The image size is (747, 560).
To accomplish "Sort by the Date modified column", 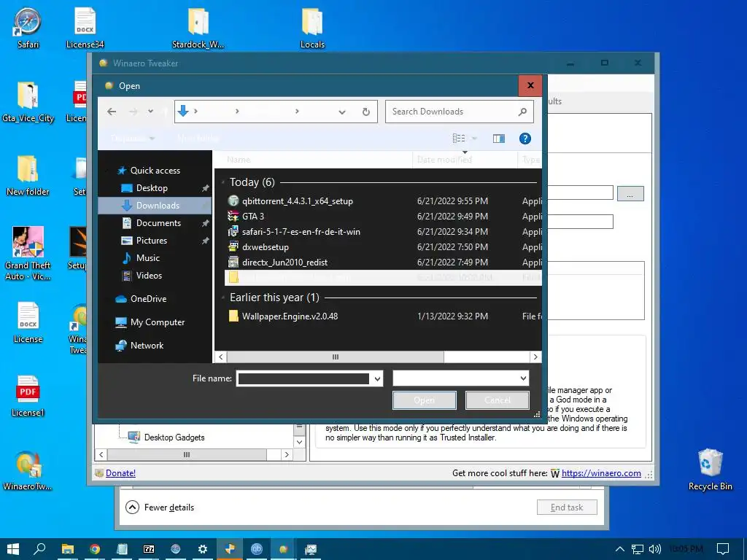I will click(x=465, y=160).
